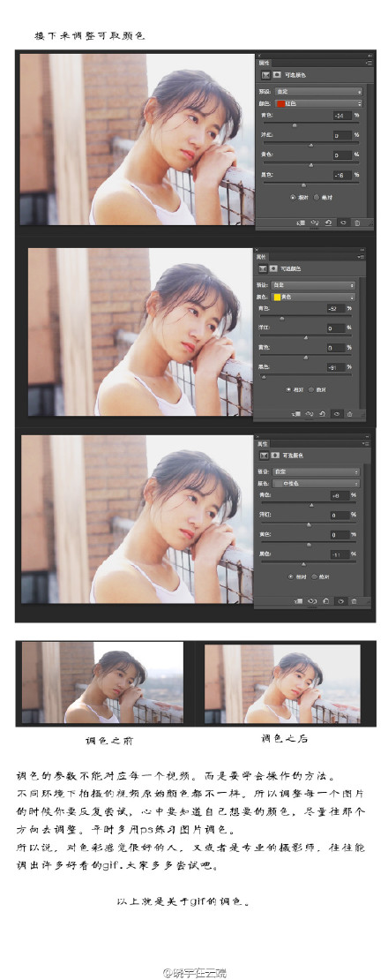Open panel flyout menu of Red panel

[369, 63]
